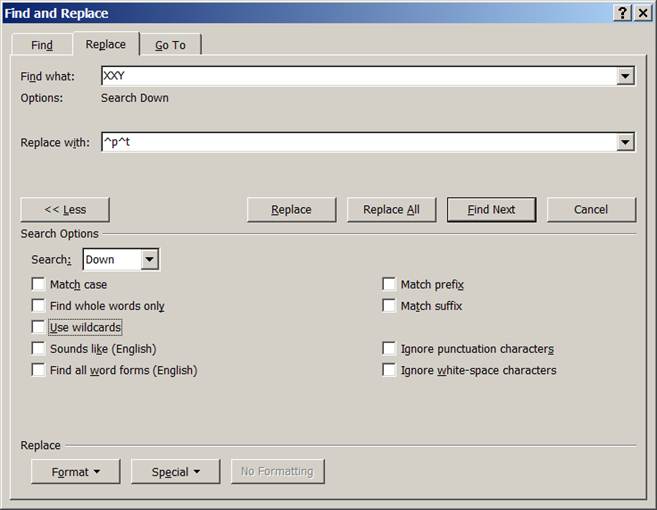
Task: Enable Sounds like (English) checkbox
Action: pos(38,349)
